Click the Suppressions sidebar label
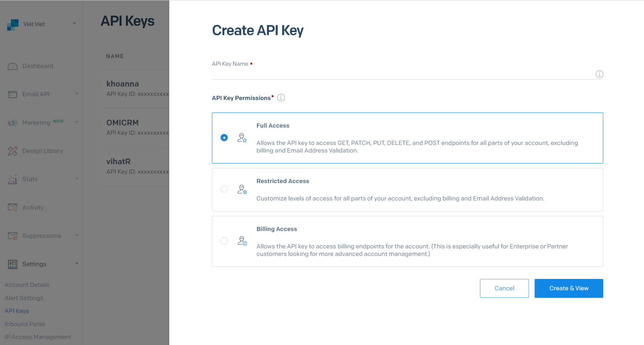Screen dimensions: 644x345 coord(41,236)
